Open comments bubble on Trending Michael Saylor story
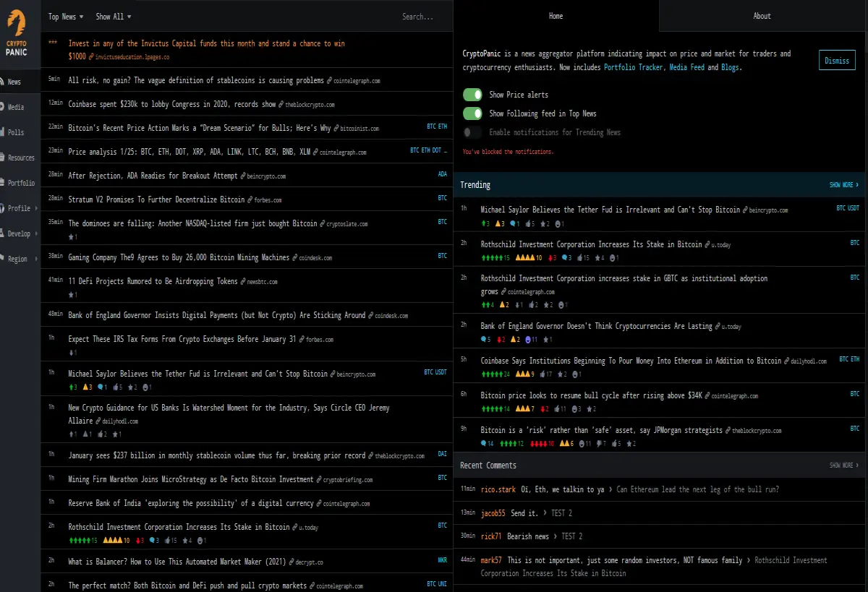This screenshot has height=592, width=868. 512,224
